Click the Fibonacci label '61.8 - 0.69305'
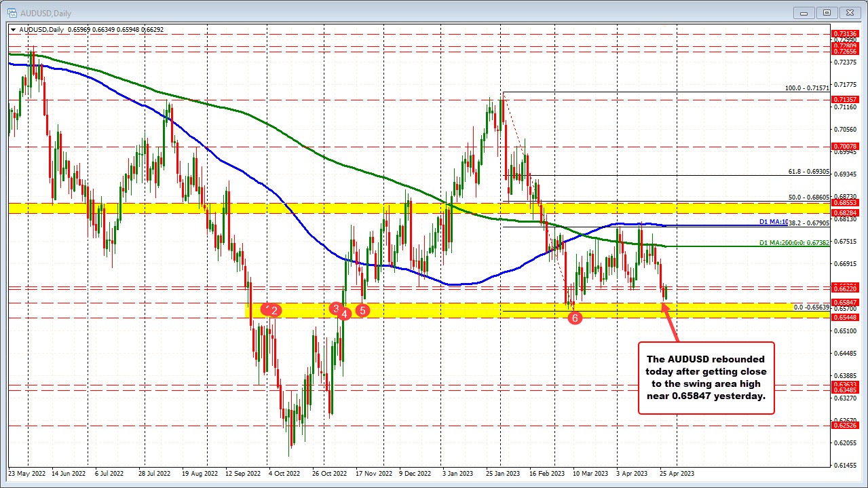This screenshot has height=488, width=868. tap(809, 172)
